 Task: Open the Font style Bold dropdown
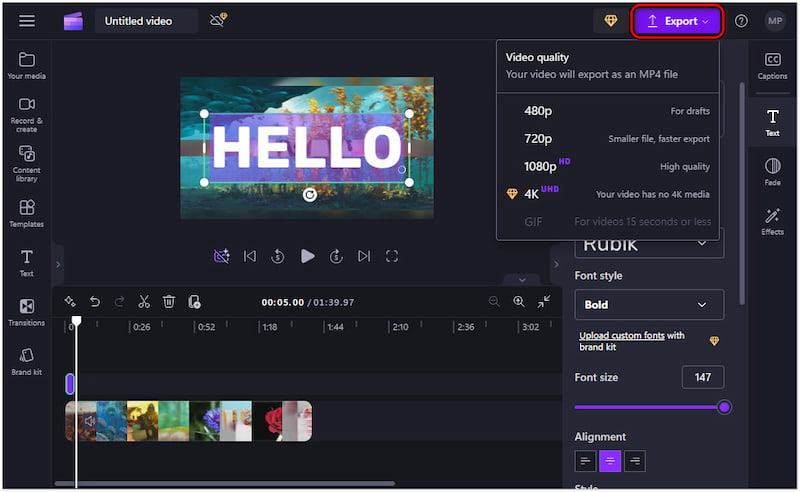tap(649, 304)
